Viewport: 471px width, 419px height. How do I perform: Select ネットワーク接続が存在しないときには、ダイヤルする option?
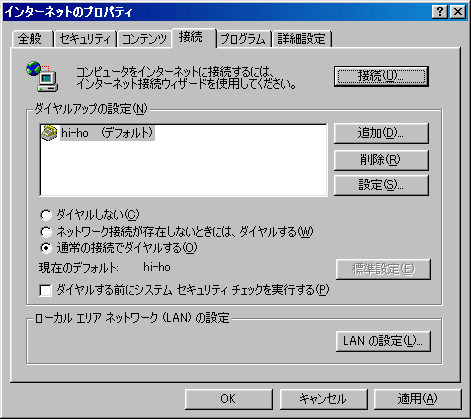46,231
